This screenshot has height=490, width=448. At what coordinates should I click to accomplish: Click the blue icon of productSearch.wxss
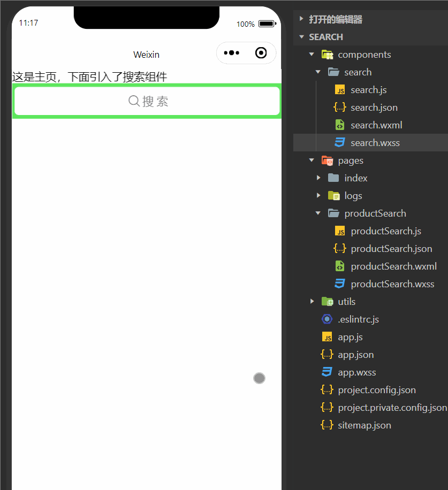point(340,284)
